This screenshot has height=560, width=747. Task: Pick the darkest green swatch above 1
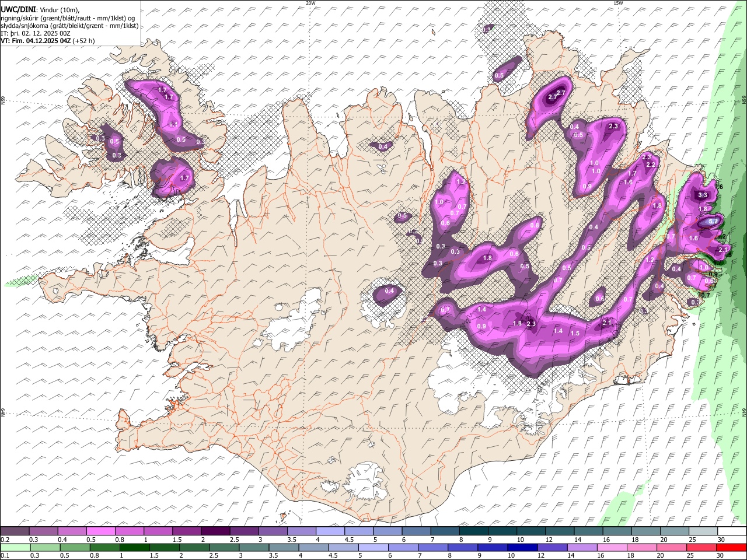[135, 547]
